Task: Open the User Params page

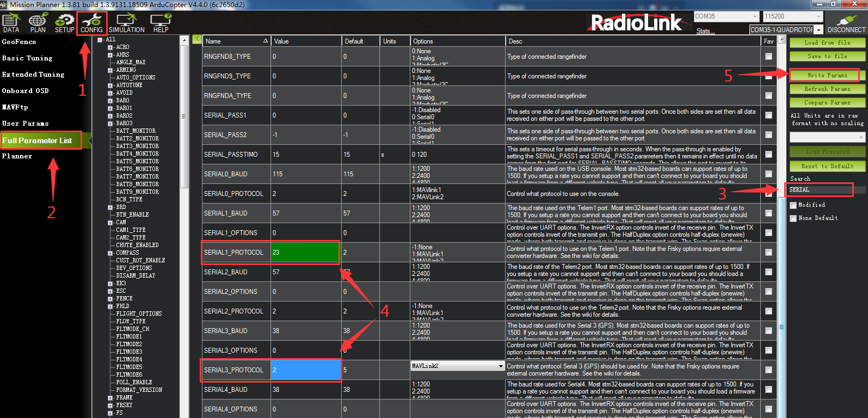Action: (x=26, y=124)
